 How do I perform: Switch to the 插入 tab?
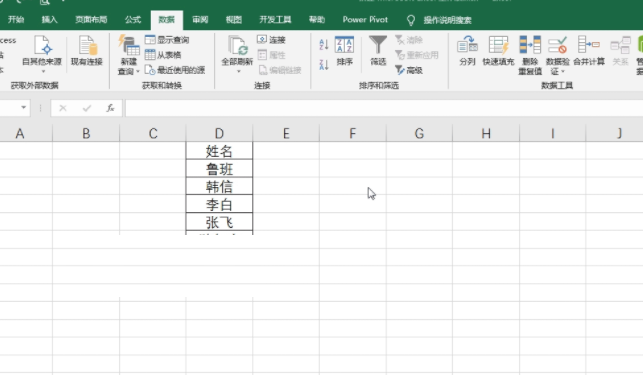[50, 20]
